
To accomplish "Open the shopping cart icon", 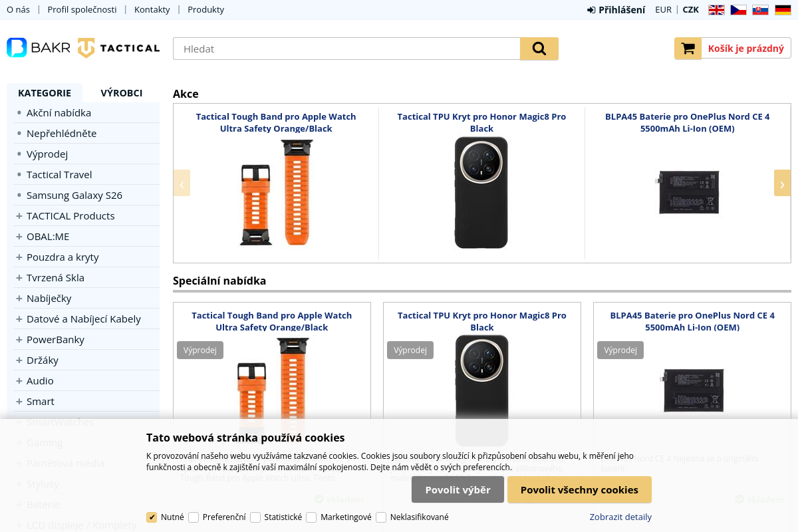I will click(x=688, y=49).
